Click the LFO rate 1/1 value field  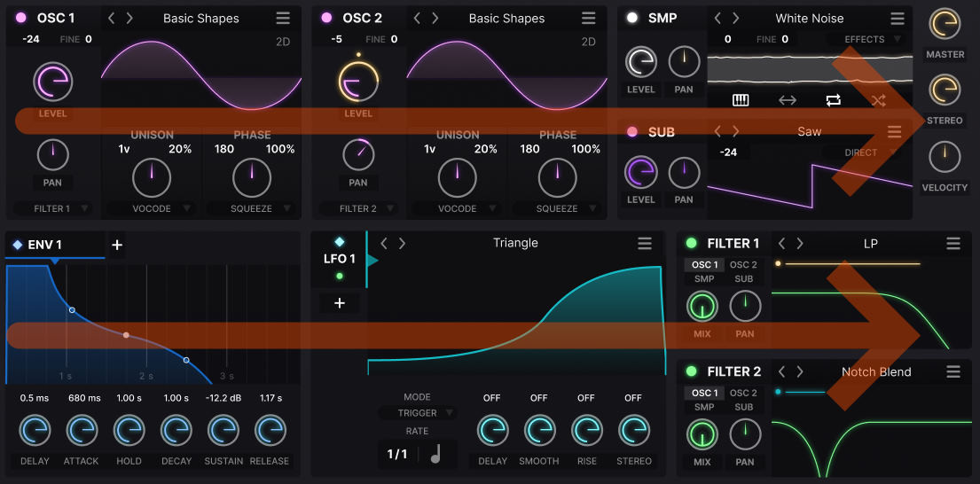click(x=397, y=454)
